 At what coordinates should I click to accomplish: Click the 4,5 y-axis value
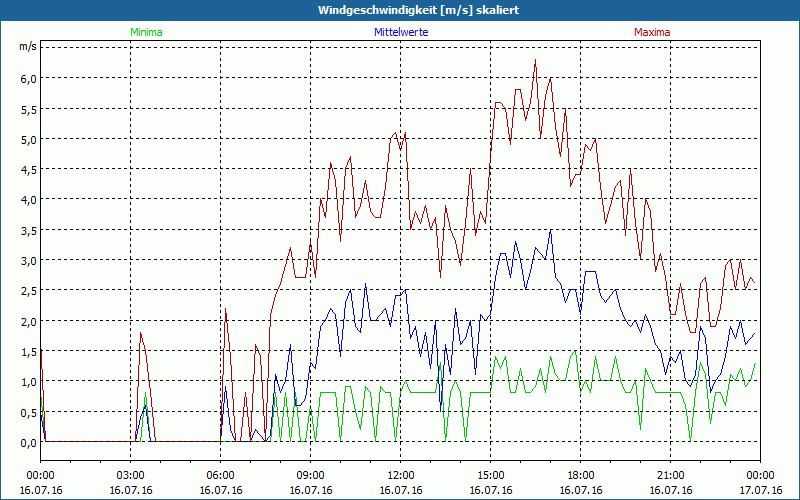(29, 170)
